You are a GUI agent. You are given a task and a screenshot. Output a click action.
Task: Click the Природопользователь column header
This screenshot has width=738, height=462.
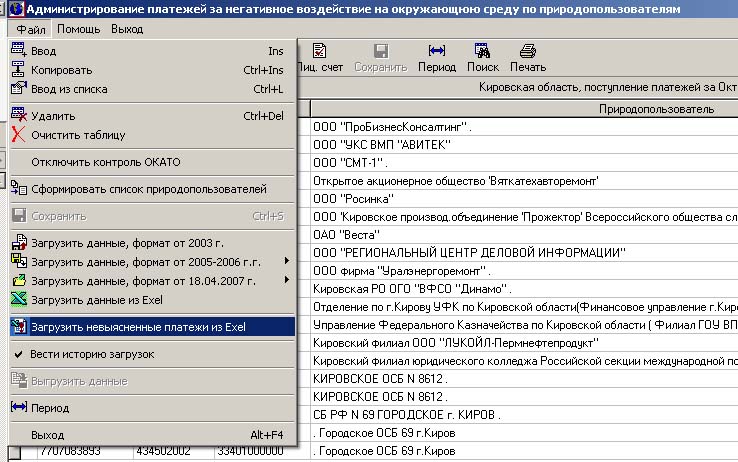click(655, 109)
